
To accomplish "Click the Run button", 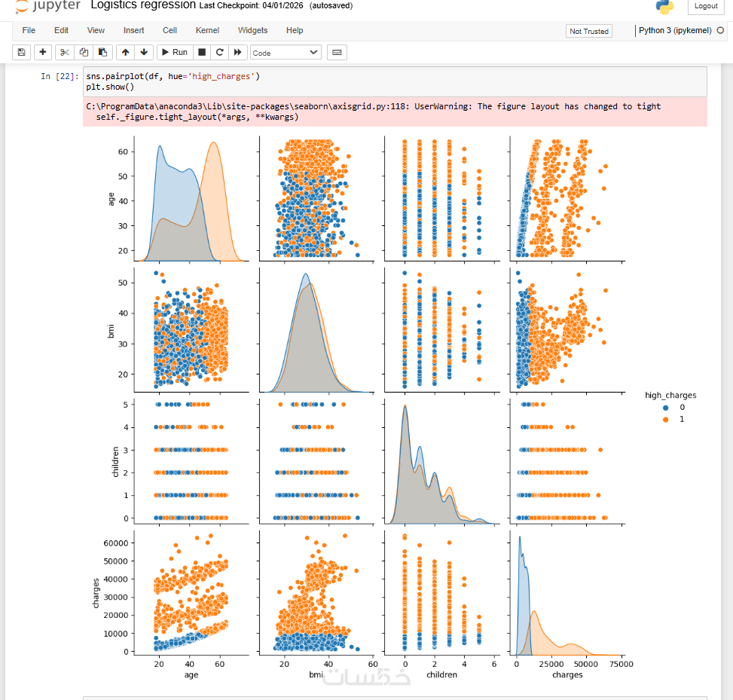I will coord(175,53).
